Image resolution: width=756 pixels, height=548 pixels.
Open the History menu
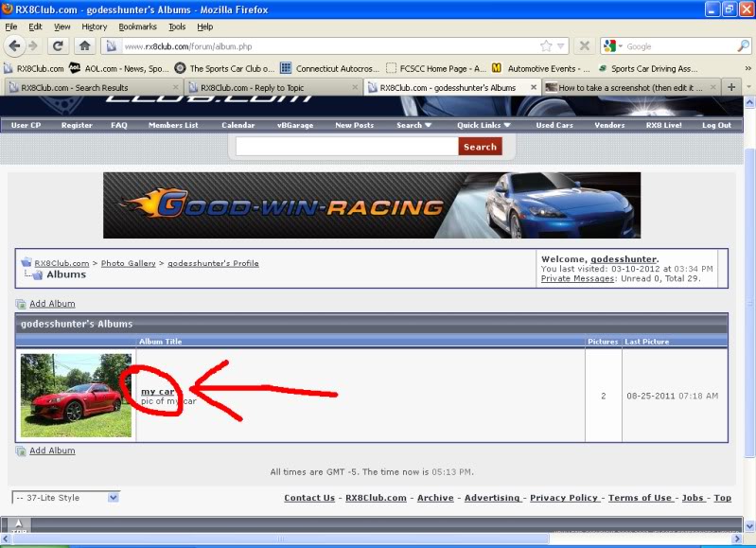coord(94,27)
